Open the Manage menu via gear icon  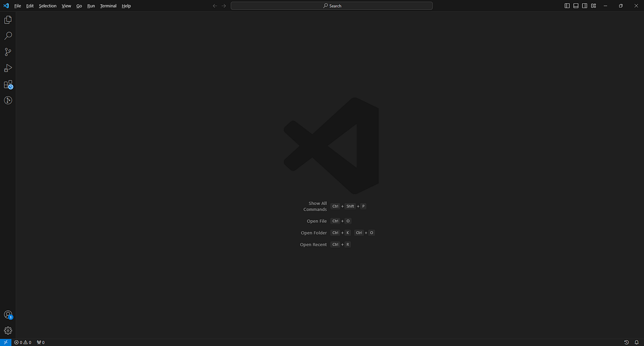[x=8, y=330]
